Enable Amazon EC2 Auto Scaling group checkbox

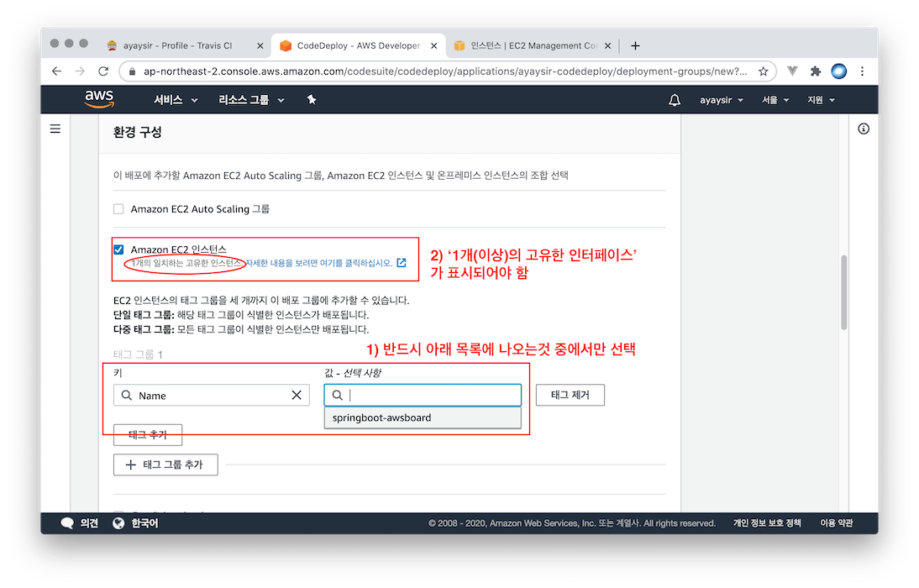click(118, 208)
